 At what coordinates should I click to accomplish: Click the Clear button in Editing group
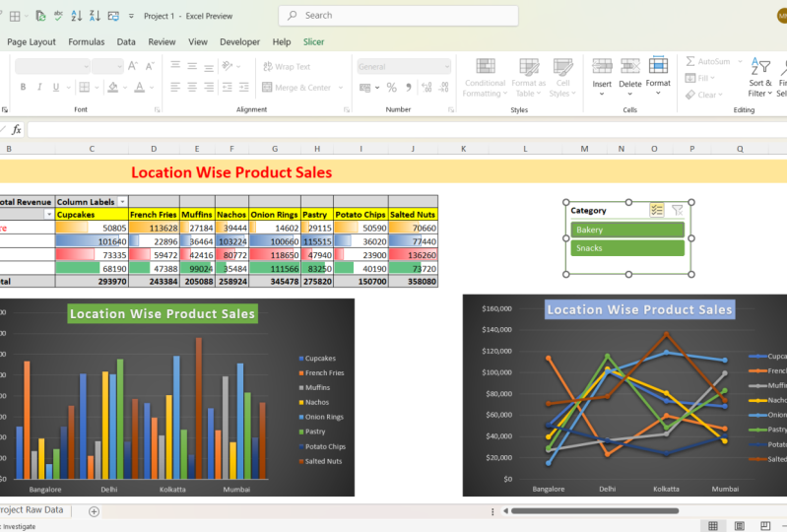pyautogui.click(x=703, y=95)
